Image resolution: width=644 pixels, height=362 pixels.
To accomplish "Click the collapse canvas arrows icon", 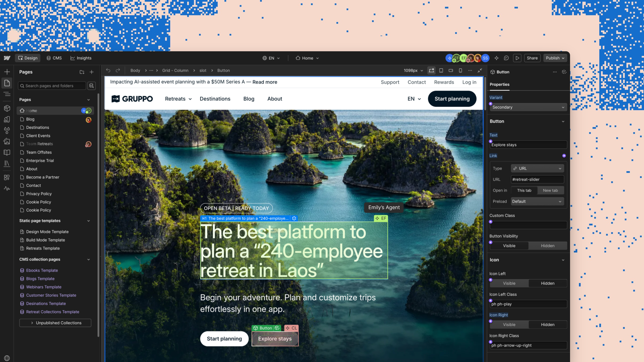I will (x=480, y=71).
